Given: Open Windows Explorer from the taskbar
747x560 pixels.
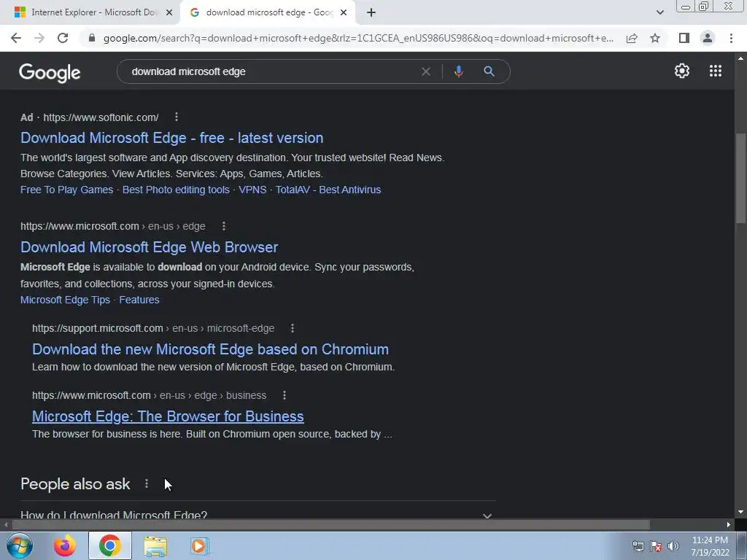Looking at the screenshot, I should tap(155, 545).
